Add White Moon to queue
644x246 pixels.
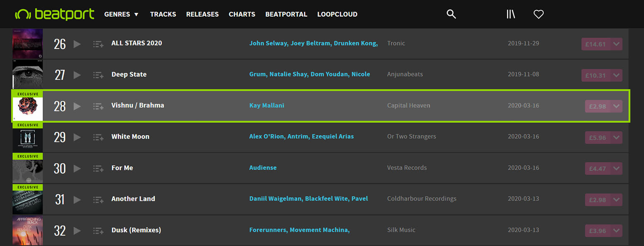(x=98, y=137)
